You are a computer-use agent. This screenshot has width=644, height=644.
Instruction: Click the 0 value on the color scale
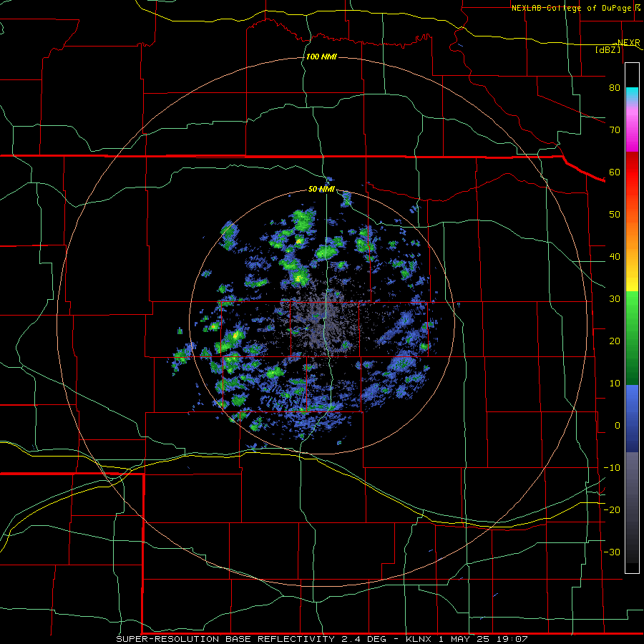pyautogui.click(x=618, y=426)
